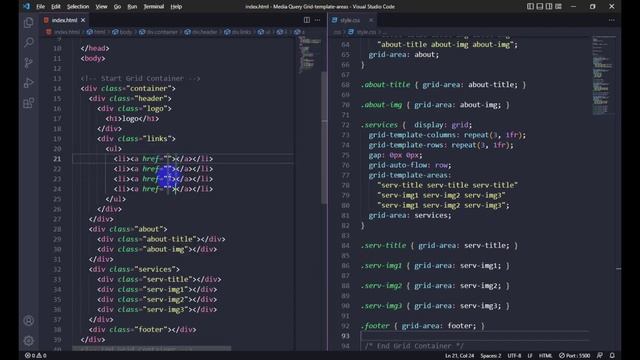Select the div.header breadcrumb segment
This screenshot has height=360, width=640.
[x=202, y=32]
